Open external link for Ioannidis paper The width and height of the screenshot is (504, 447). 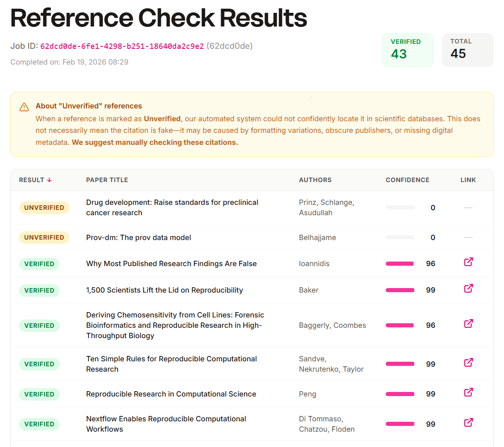click(468, 262)
